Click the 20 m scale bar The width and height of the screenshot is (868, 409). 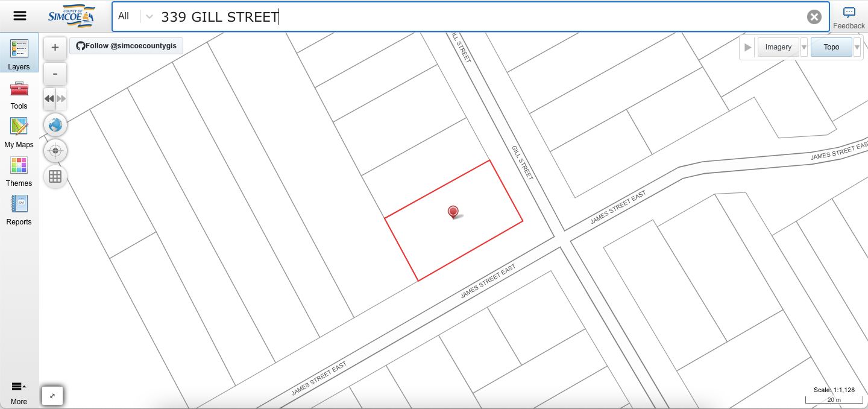[834, 399]
